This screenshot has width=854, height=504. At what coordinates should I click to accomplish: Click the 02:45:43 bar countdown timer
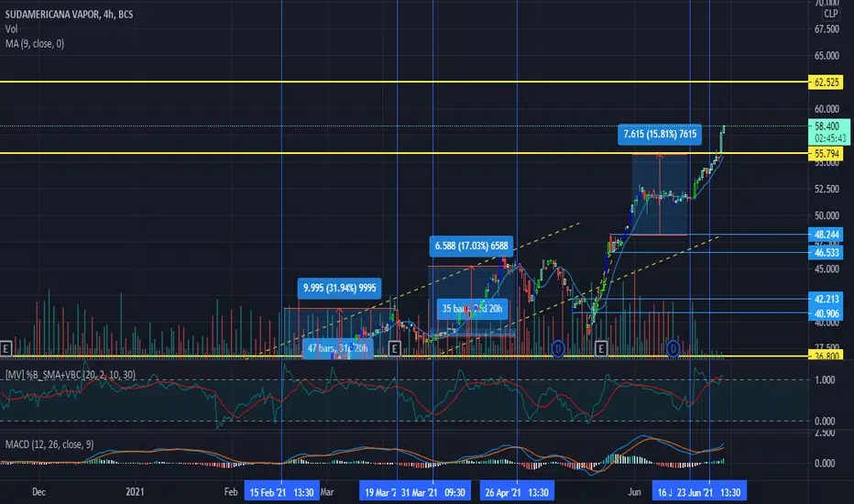point(830,138)
